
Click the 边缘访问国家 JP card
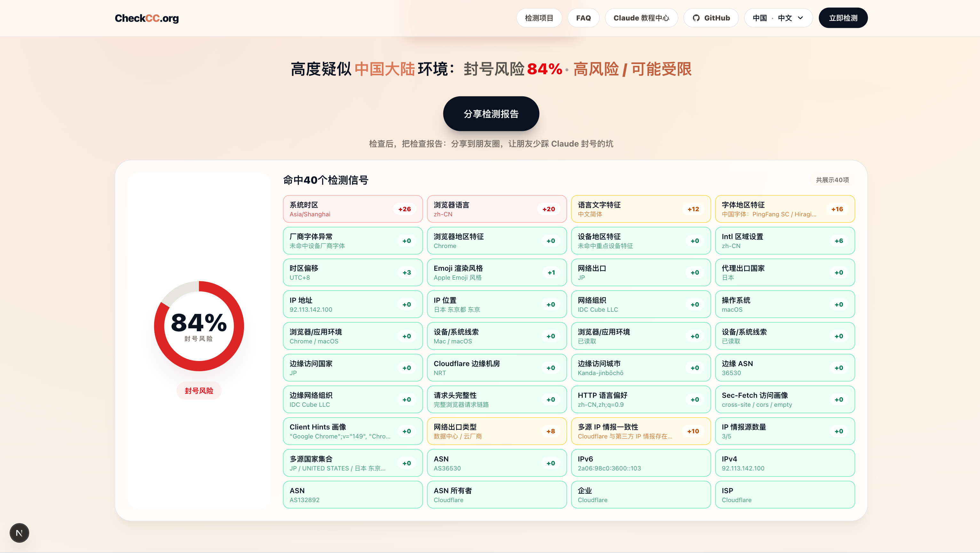pyautogui.click(x=353, y=368)
